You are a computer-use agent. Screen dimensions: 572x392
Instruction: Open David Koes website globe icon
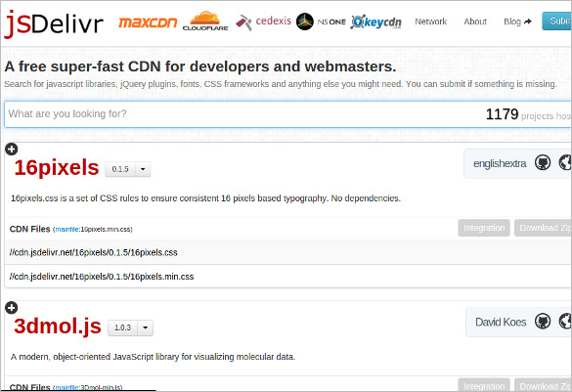[x=565, y=322]
